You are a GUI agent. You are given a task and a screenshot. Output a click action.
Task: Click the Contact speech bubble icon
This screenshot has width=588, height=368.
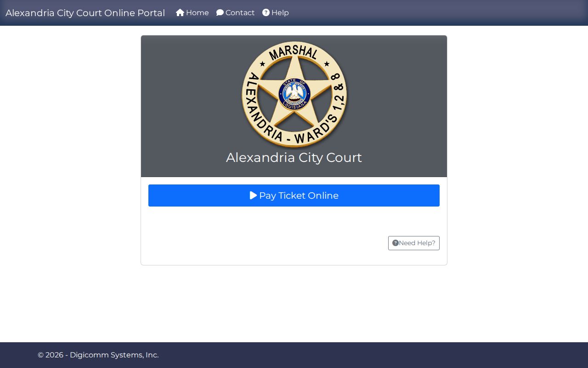coord(220,13)
